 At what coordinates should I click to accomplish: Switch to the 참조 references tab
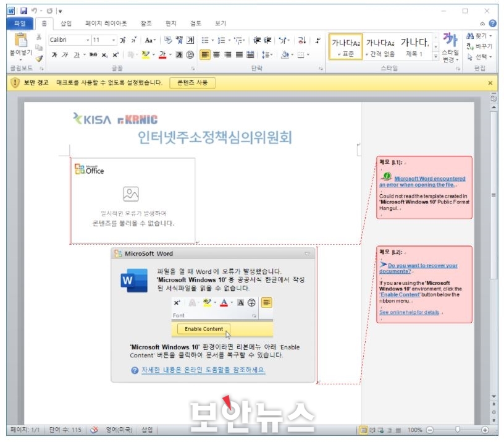coord(146,23)
